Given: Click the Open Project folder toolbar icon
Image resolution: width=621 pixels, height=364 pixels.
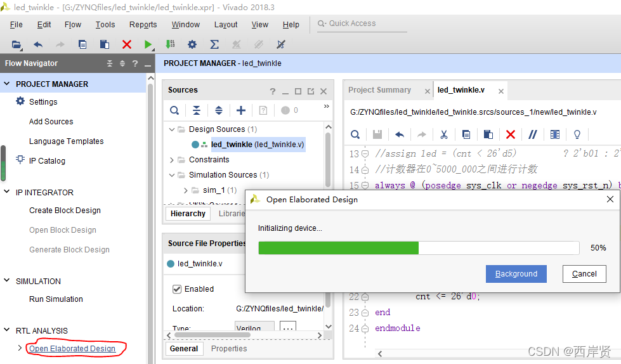Looking at the screenshot, I should pyautogui.click(x=16, y=44).
